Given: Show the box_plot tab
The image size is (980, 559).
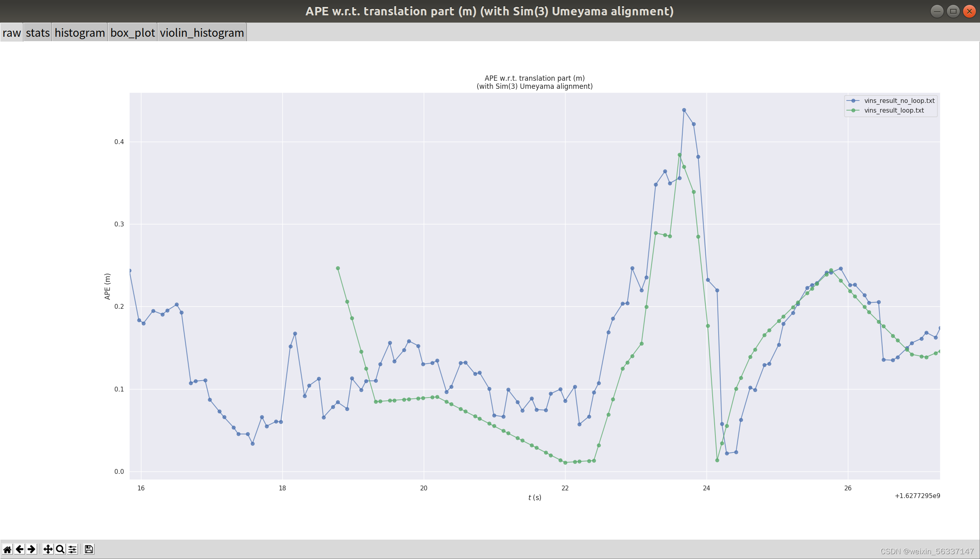Looking at the screenshot, I should (x=132, y=33).
